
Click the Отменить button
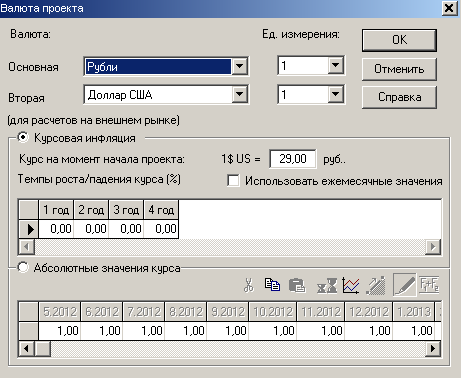click(x=399, y=69)
